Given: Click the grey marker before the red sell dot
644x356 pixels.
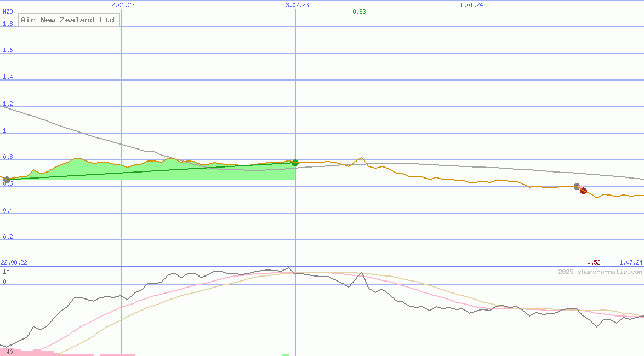Looking at the screenshot, I should click(x=577, y=186).
